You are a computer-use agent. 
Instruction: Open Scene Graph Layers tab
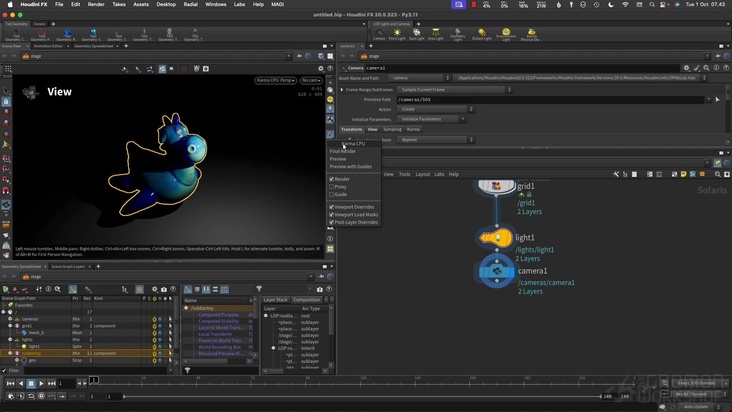68,266
